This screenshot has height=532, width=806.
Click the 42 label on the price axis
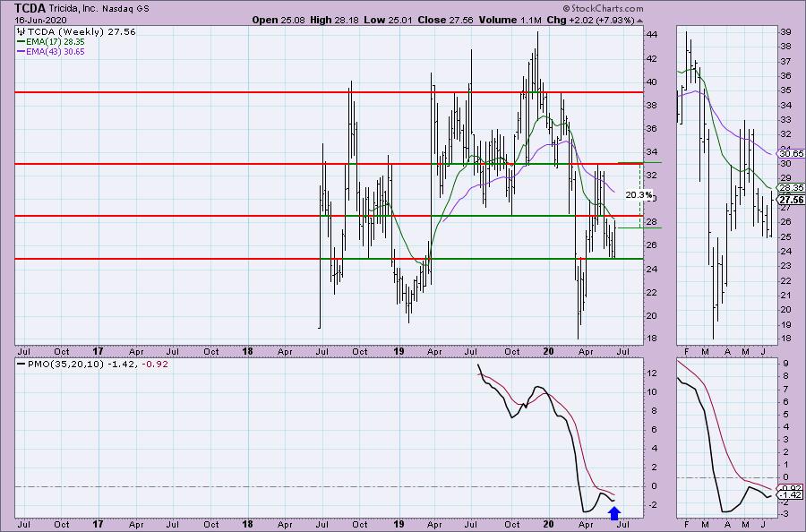pos(651,58)
